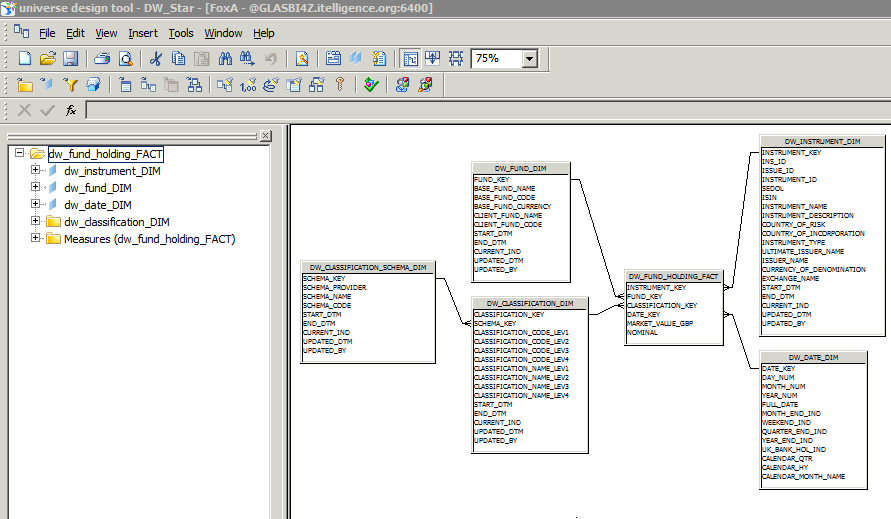Insert an object with blue cube icon
Image resolution: width=891 pixels, height=519 pixels.
click(47, 85)
